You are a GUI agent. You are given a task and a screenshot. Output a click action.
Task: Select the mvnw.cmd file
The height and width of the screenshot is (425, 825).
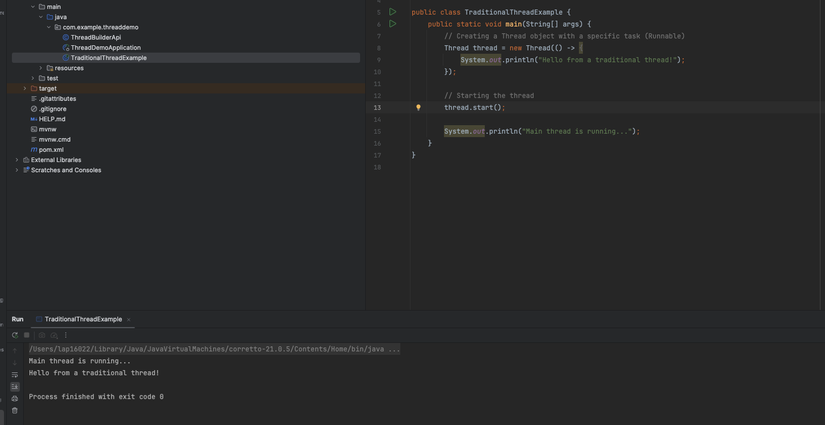pyautogui.click(x=54, y=139)
